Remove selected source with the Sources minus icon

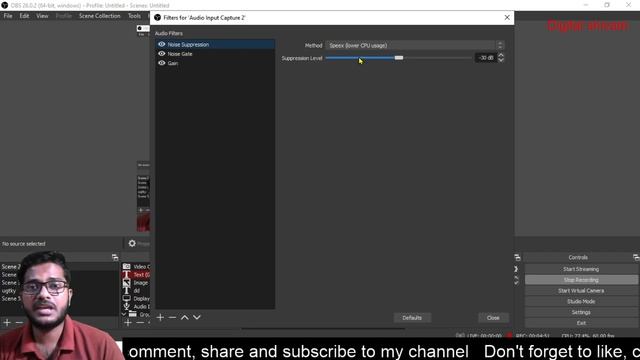[140, 323]
